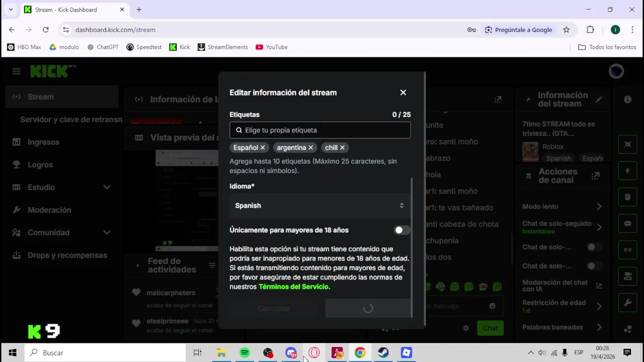Screen dimensions: 644x362
Task: Click the info icon on right rail
Action: pyautogui.click(x=627, y=100)
